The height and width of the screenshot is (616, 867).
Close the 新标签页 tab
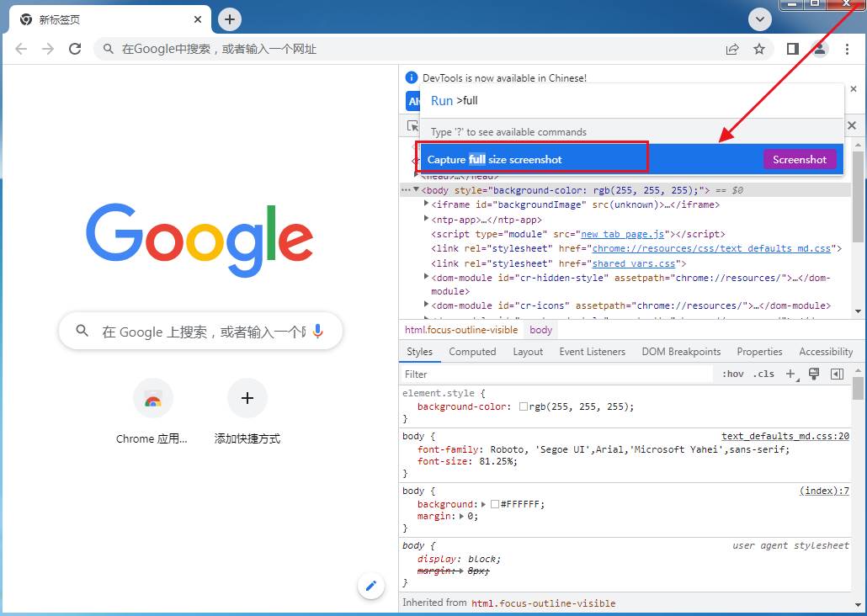tap(198, 20)
